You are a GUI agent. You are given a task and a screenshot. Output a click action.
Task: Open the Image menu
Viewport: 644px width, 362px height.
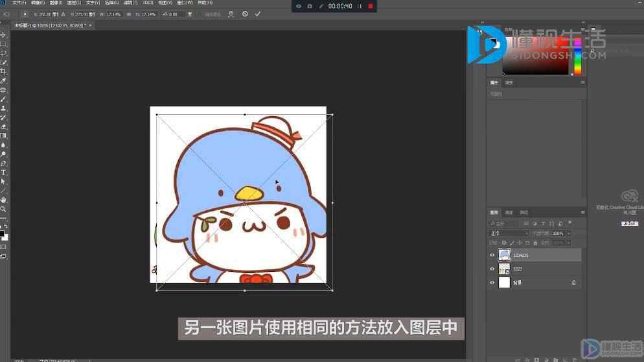(56, 3)
